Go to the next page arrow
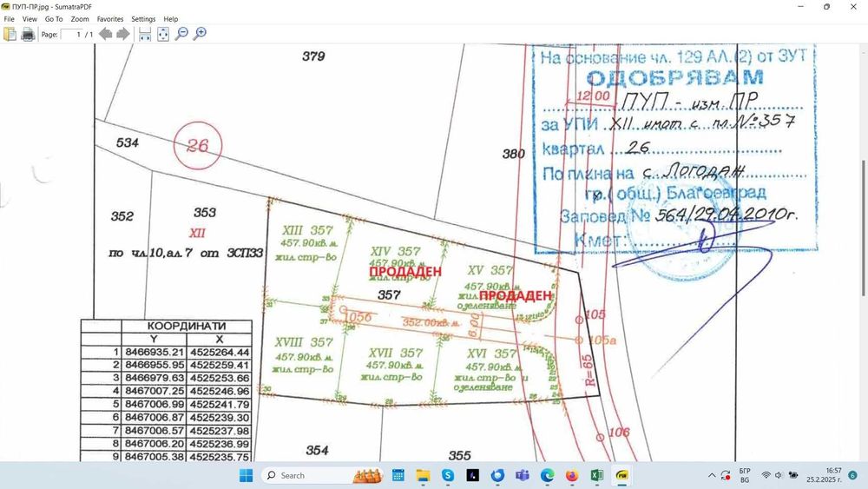This screenshot has width=868, height=489. tap(123, 35)
